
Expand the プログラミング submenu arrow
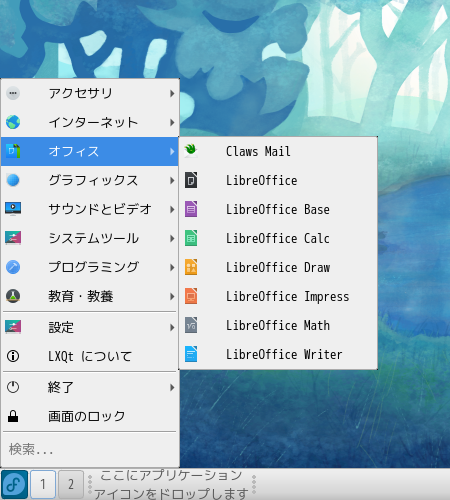pos(172,267)
